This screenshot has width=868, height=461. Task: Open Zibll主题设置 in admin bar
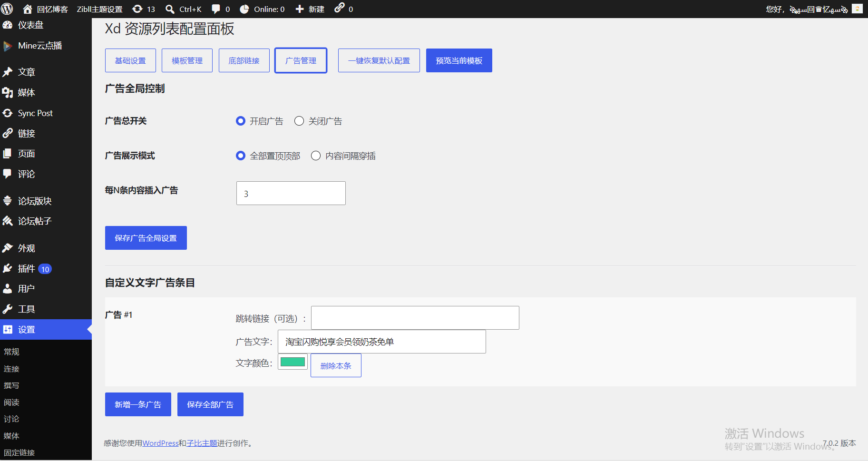[x=99, y=9]
